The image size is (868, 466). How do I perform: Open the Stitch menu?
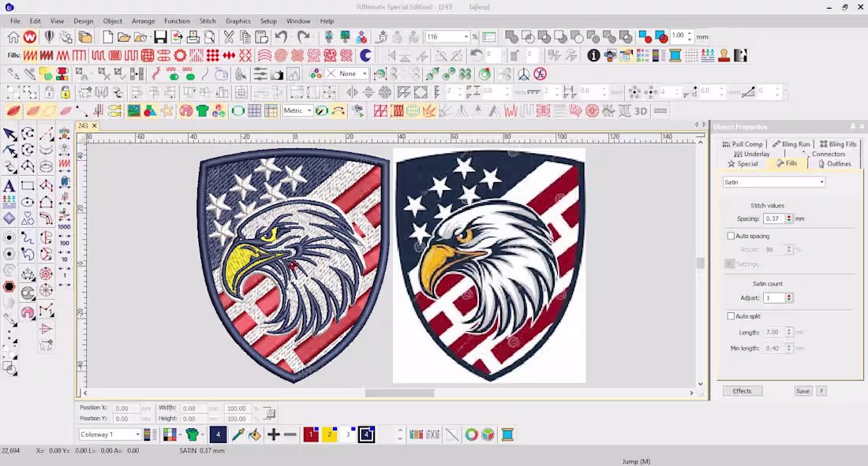208,21
